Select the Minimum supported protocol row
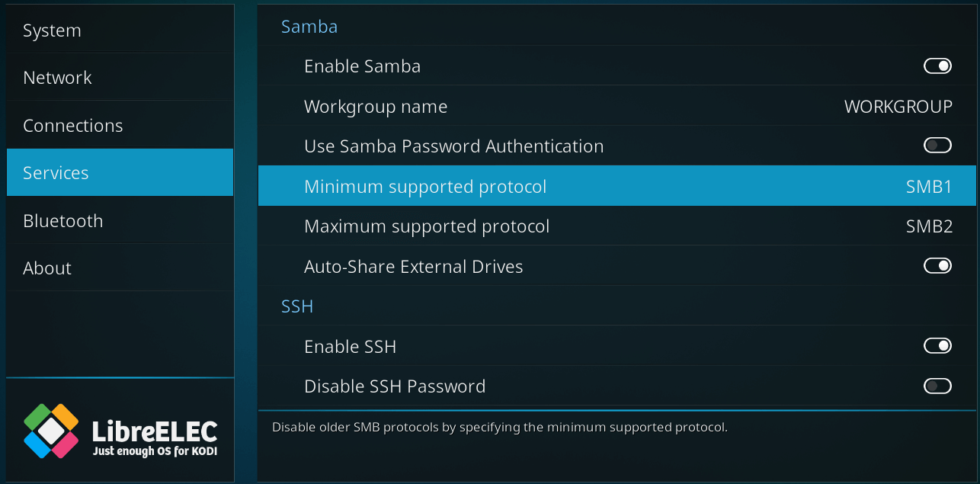 [x=425, y=187]
